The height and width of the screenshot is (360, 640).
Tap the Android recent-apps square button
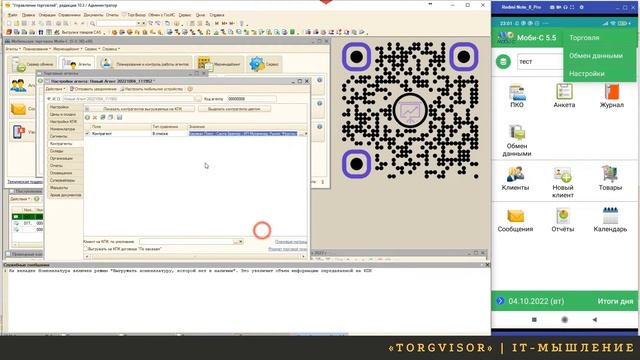pyautogui.click(x=534, y=320)
